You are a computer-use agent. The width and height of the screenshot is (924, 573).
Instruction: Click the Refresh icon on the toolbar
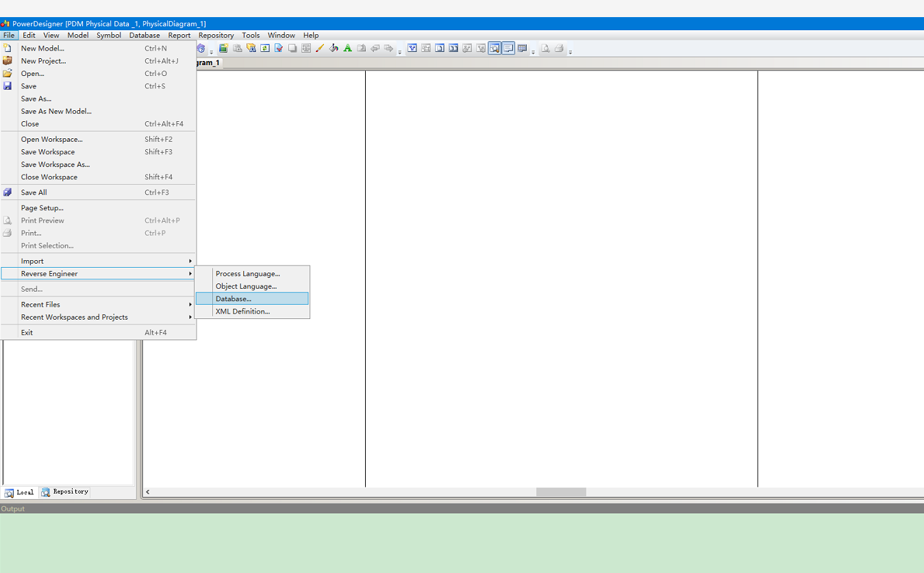click(264, 48)
